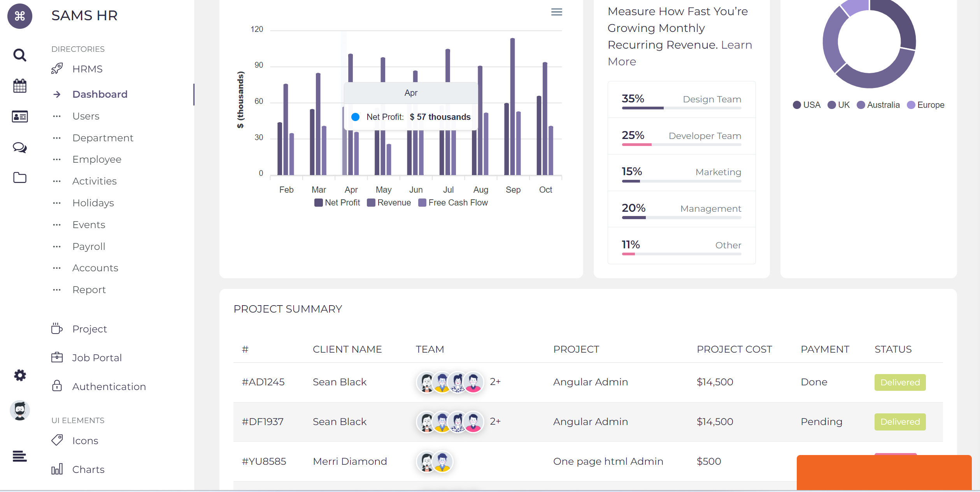Toggle Revenue series in chart legend
The height and width of the screenshot is (492, 980).
click(389, 202)
